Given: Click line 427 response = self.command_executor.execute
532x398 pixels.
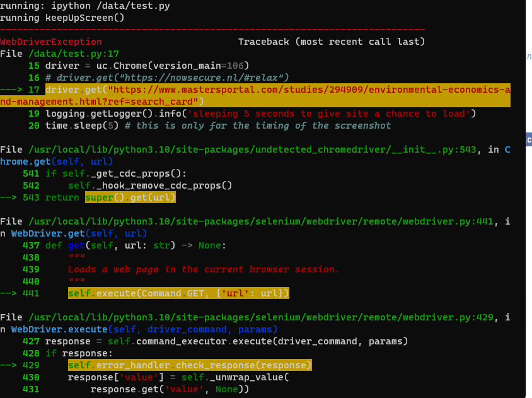Looking at the screenshot, I should coord(215,341).
